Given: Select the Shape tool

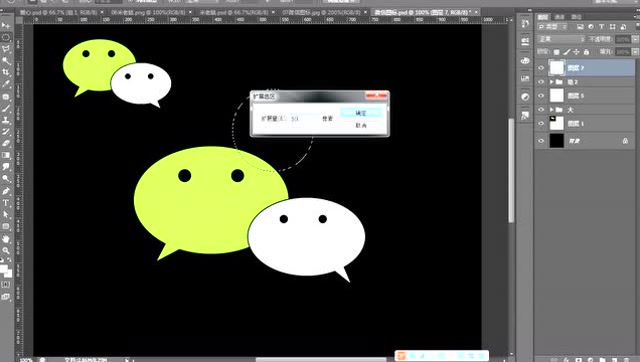Looking at the screenshot, I should click(6, 227).
